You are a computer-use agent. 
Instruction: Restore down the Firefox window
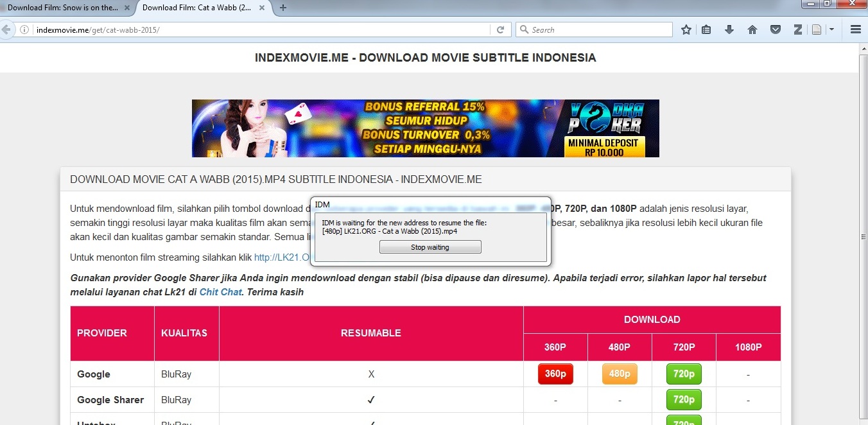828,3
